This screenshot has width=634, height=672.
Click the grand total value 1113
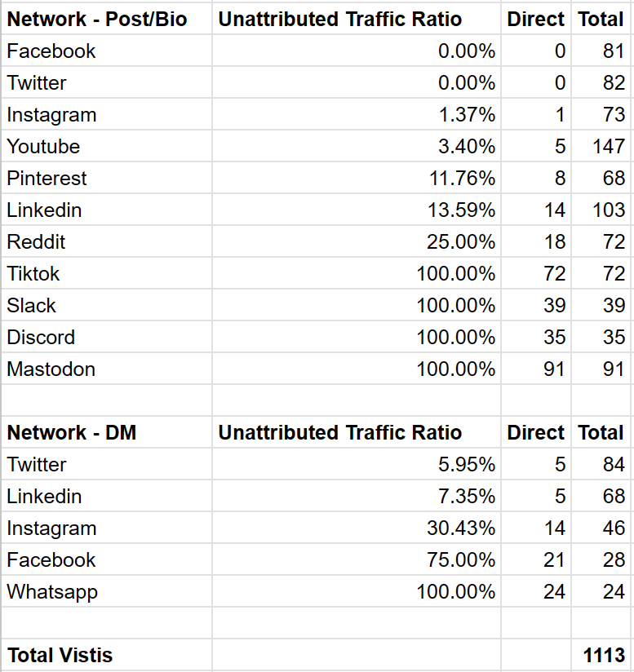603,655
